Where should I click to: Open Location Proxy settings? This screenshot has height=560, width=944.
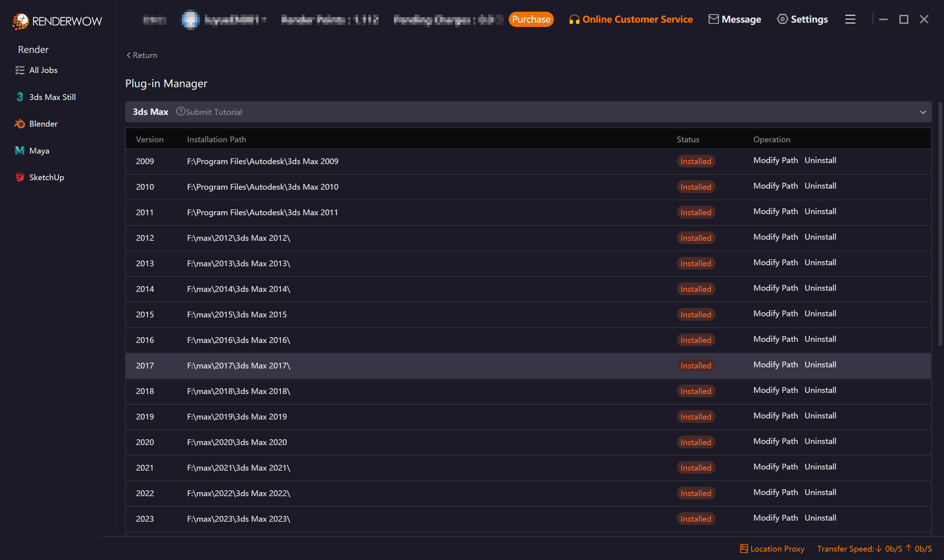tap(772, 549)
